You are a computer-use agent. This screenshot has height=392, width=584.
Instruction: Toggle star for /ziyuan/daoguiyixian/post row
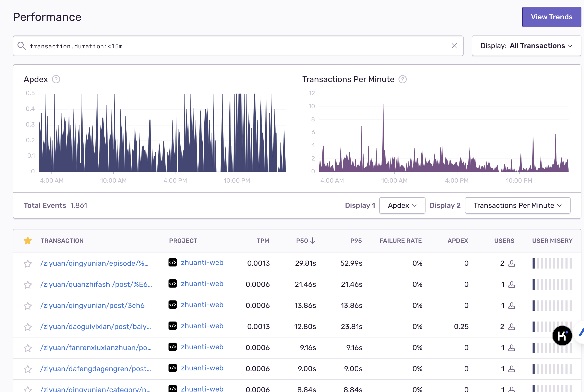tap(28, 327)
